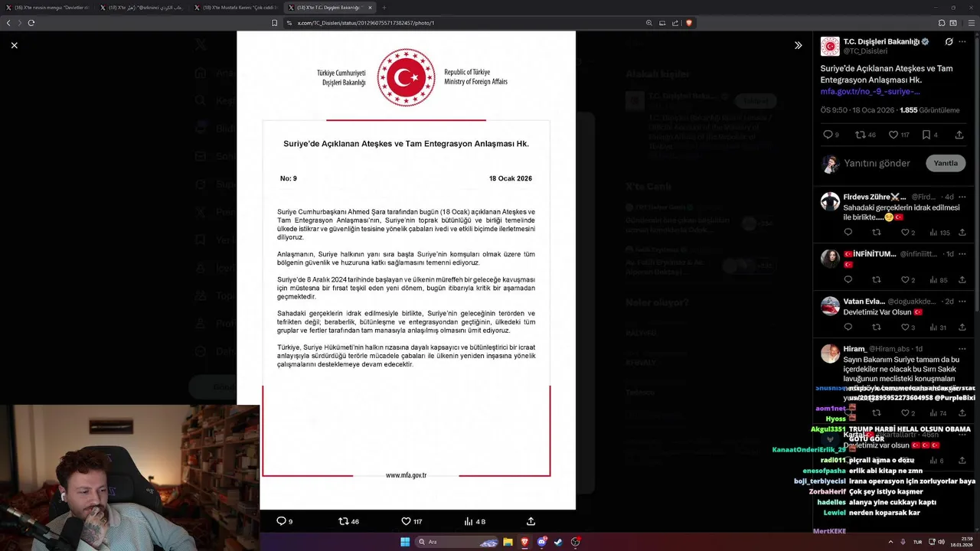Retweet İNFİNİTUM's comment

tap(876, 279)
